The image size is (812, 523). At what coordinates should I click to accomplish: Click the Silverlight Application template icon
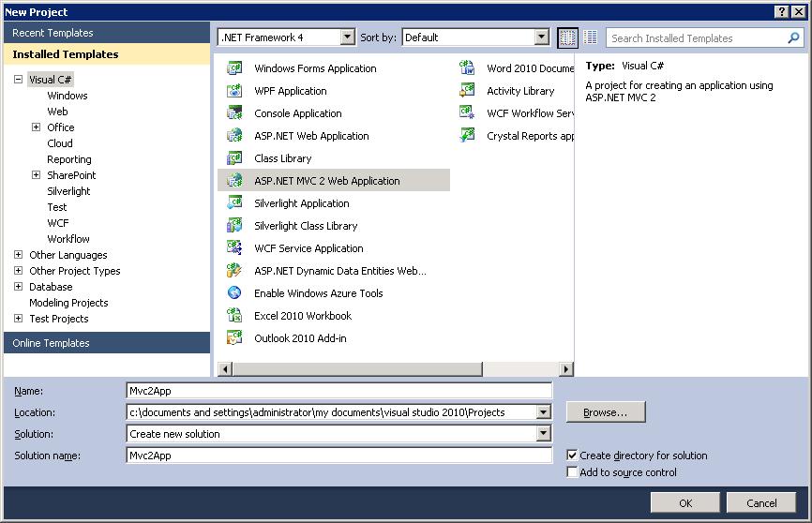click(234, 203)
